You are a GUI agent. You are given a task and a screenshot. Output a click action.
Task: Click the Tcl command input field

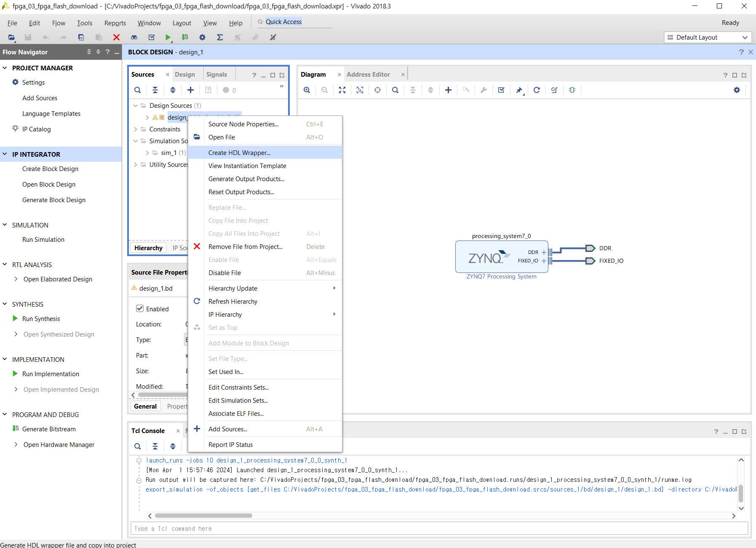point(439,529)
